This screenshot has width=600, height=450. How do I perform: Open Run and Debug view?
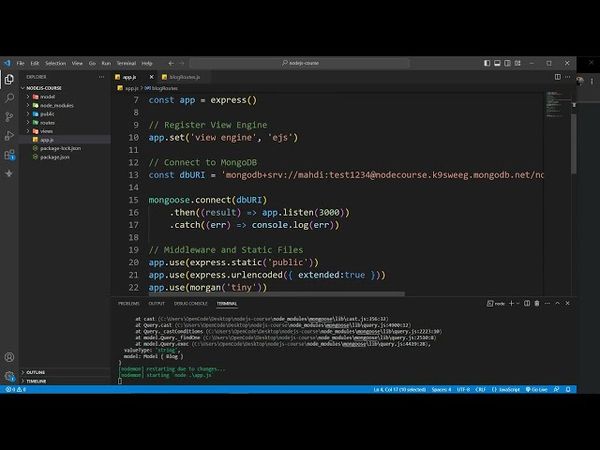pos(9,135)
